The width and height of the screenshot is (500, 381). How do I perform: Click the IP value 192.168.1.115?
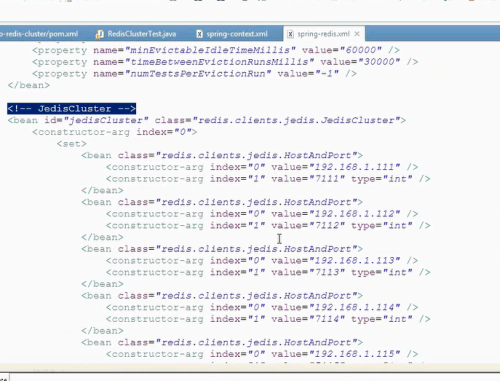click(x=355, y=354)
